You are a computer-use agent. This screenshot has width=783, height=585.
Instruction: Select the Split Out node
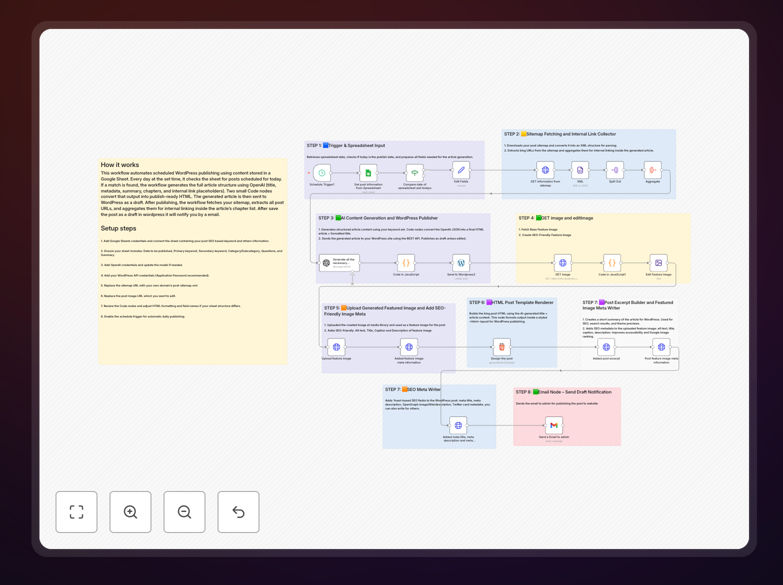click(615, 170)
